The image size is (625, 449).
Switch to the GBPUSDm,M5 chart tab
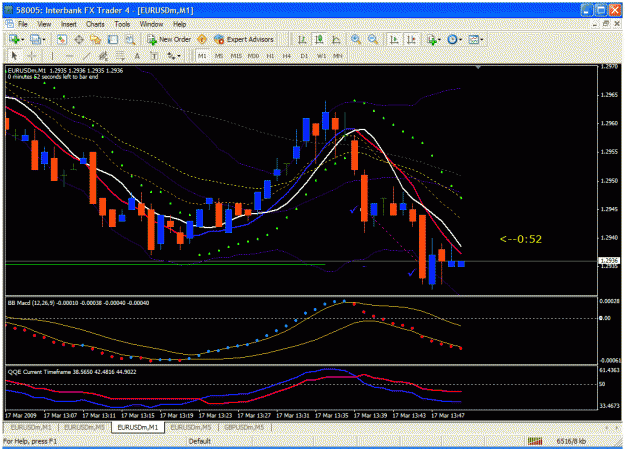point(244,427)
